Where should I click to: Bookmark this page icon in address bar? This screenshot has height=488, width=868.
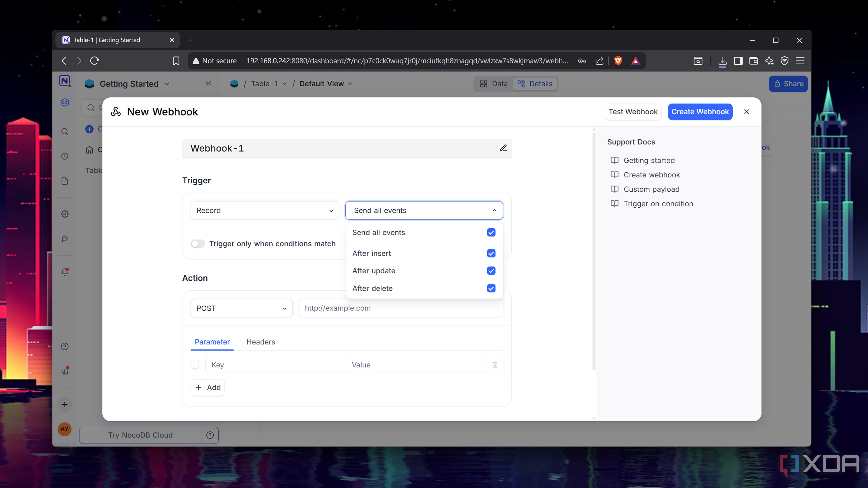click(176, 61)
